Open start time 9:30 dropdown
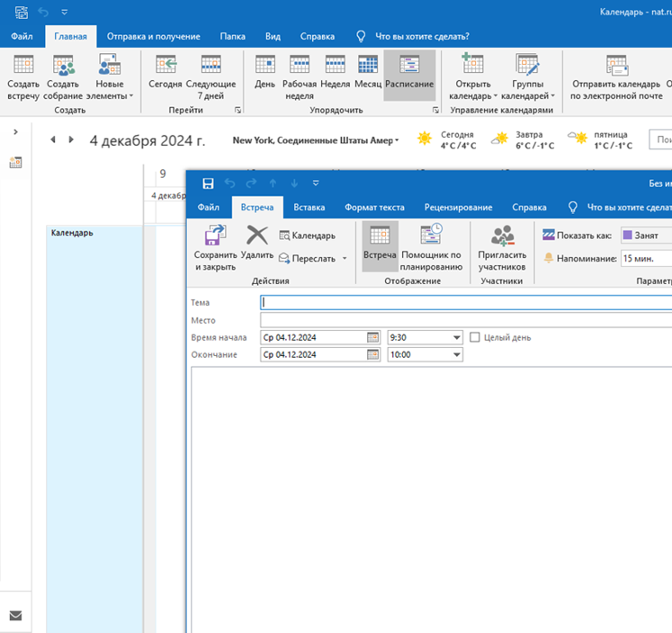Viewport: 672px width, 633px height. click(457, 338)
